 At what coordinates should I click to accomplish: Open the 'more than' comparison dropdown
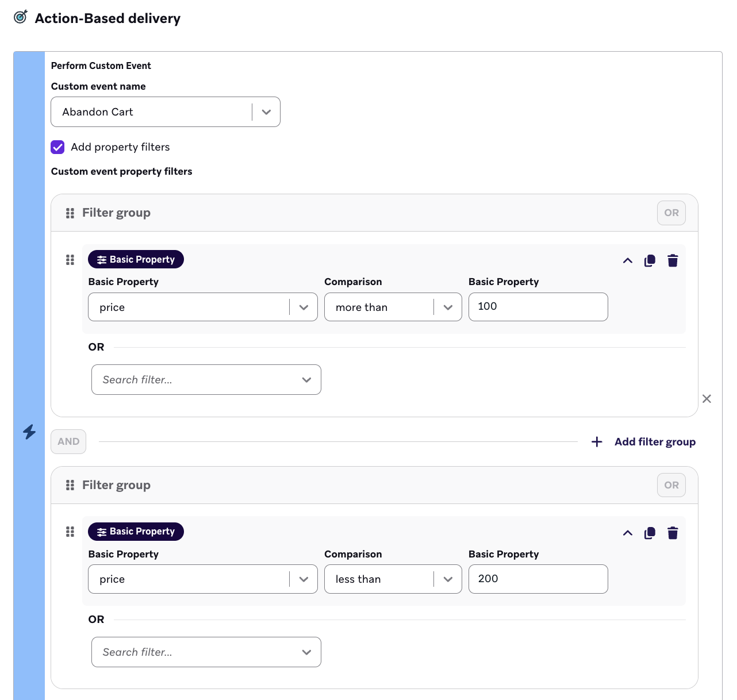coord(393,307)
